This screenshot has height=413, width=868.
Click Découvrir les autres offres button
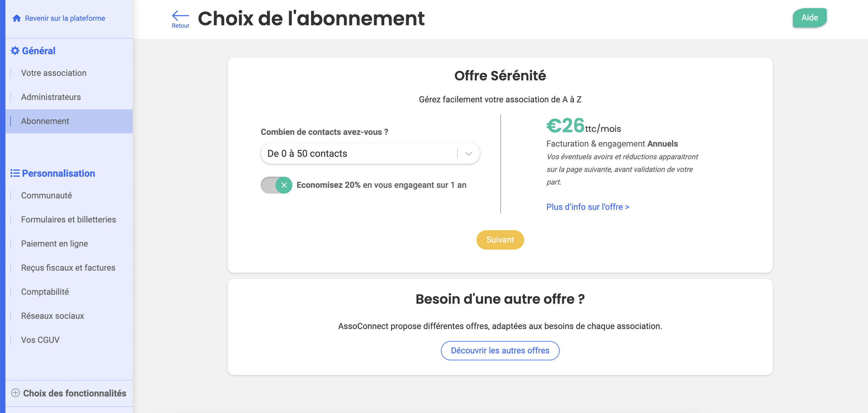(x=500, y=350)
